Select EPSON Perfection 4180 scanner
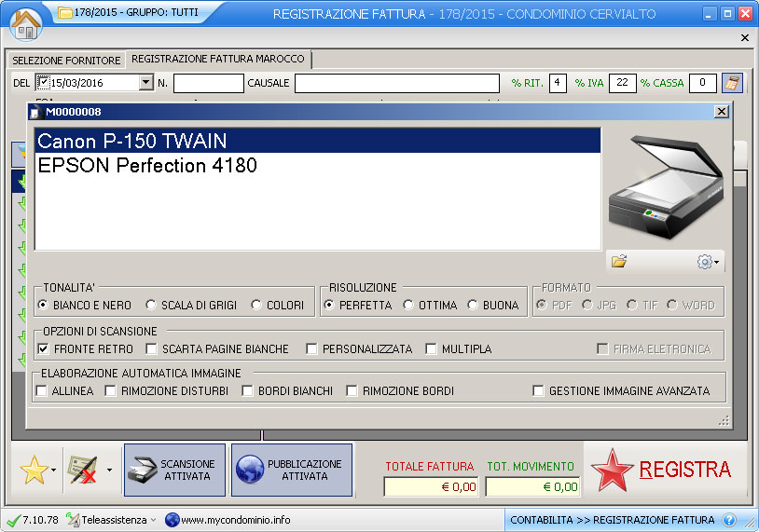Screen dimensions: 759x532 click(147, 166)
